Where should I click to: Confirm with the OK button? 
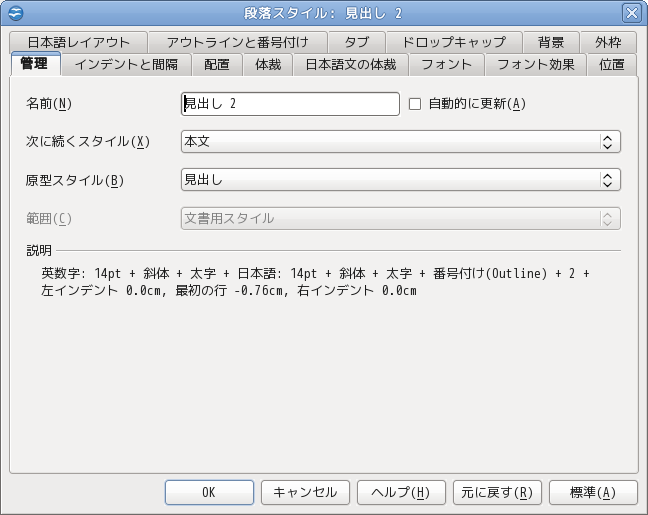click(209, 492)
